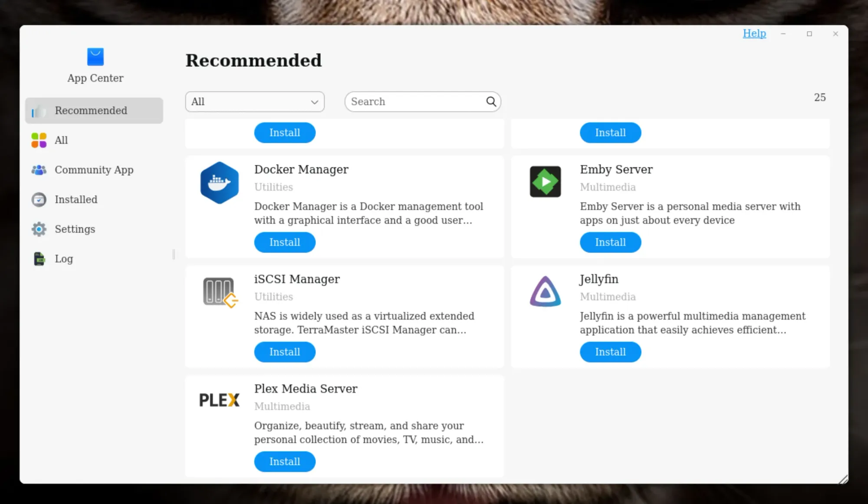Open the Community App section icon
The image size is (868, 504).
pyautogui.click(x=39, y=170)
